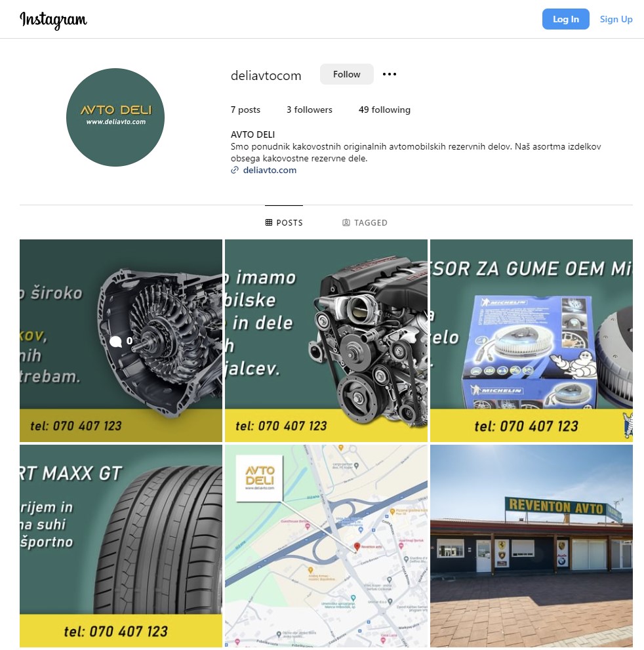Open the Michelin compressor post thumbnail
This screenshot has width=644, height=650.
[x=531, y=341]
